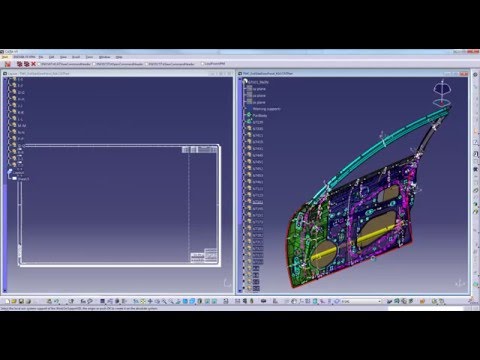
Task: Click the title block on the drawing sheet
Action: pos(204,256)
